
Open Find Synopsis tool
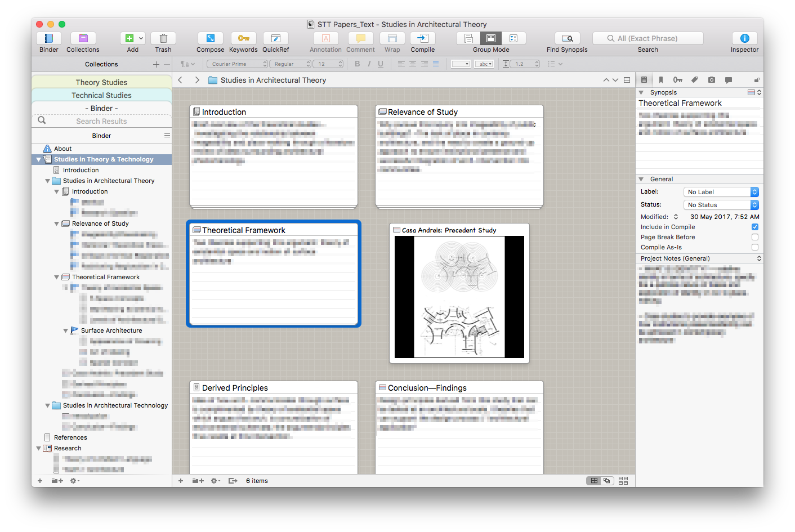(567, 38)
